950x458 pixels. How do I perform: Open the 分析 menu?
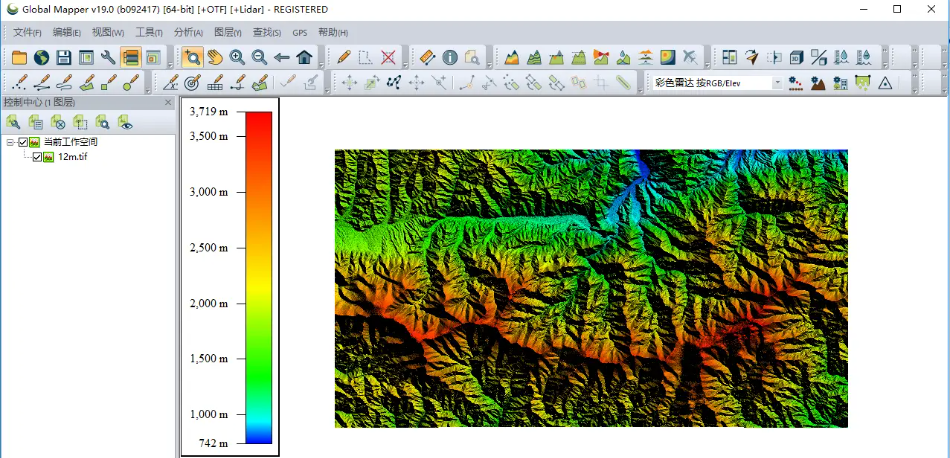(190, 33)
